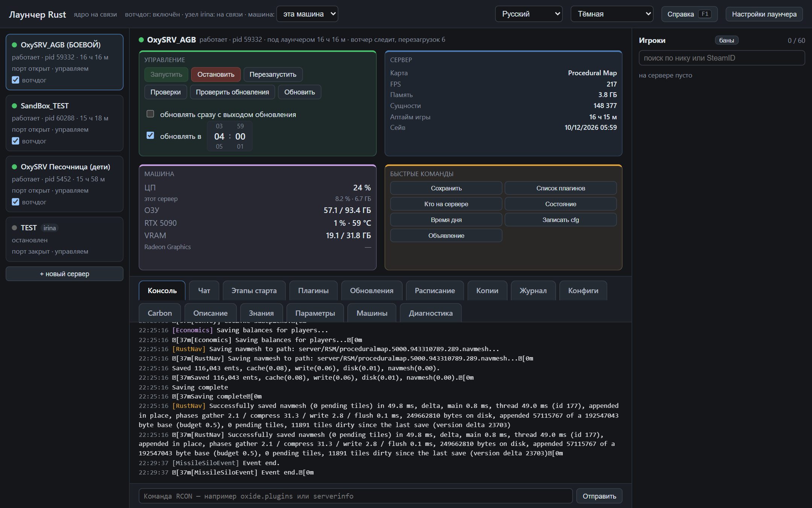
Task: Run the Список плагинов quick command
Action: [561, 188]
